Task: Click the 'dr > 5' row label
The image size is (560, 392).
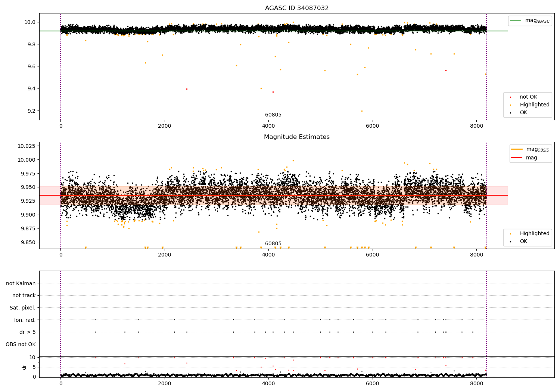Action: [28, 332]
